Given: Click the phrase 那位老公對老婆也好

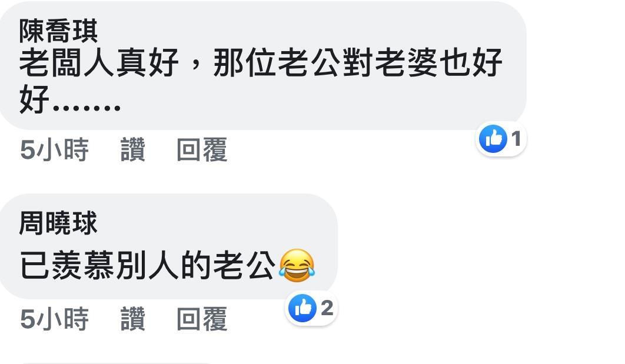Looking at the screenshot, I should pyautogui.click(x=358, y=62).
